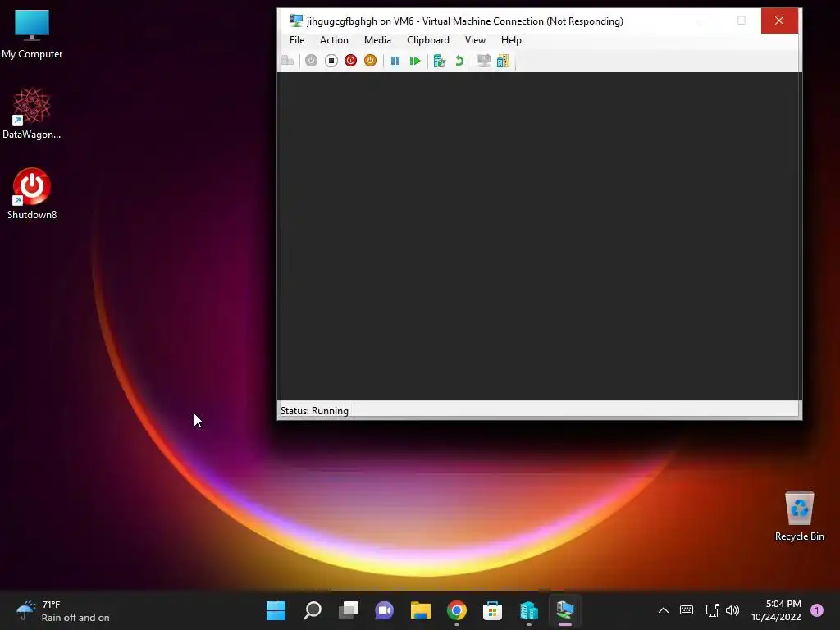Select the Recycle Bin desktop icon

tap(799, 516)
